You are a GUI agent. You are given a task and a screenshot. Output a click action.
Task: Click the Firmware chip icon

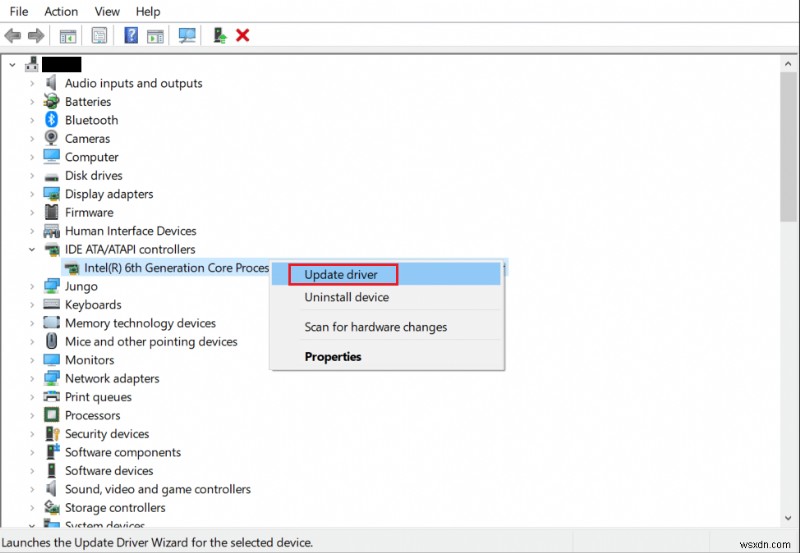pyautogui.click(x=51, y=212)
